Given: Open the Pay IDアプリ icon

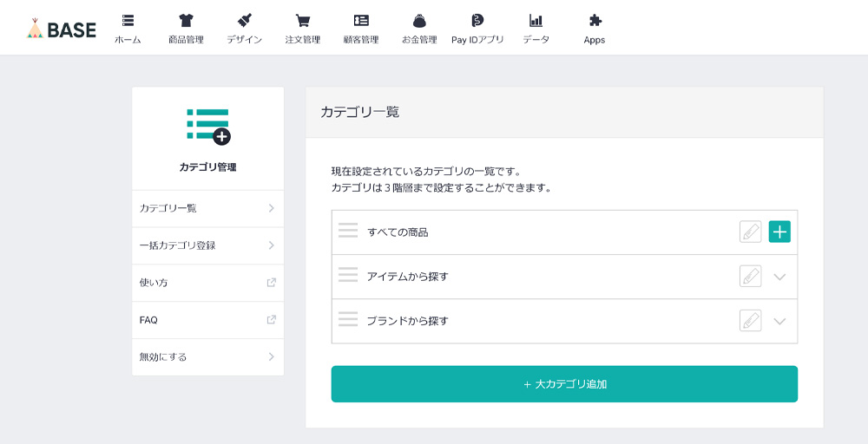Looking at the screenshot, I should coord(477,21).
